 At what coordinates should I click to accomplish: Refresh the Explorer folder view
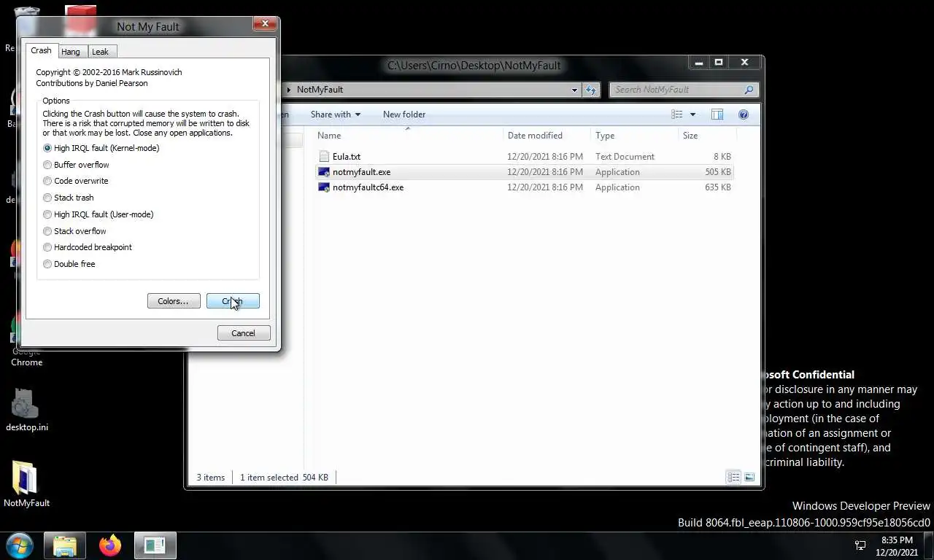(591, 90)
